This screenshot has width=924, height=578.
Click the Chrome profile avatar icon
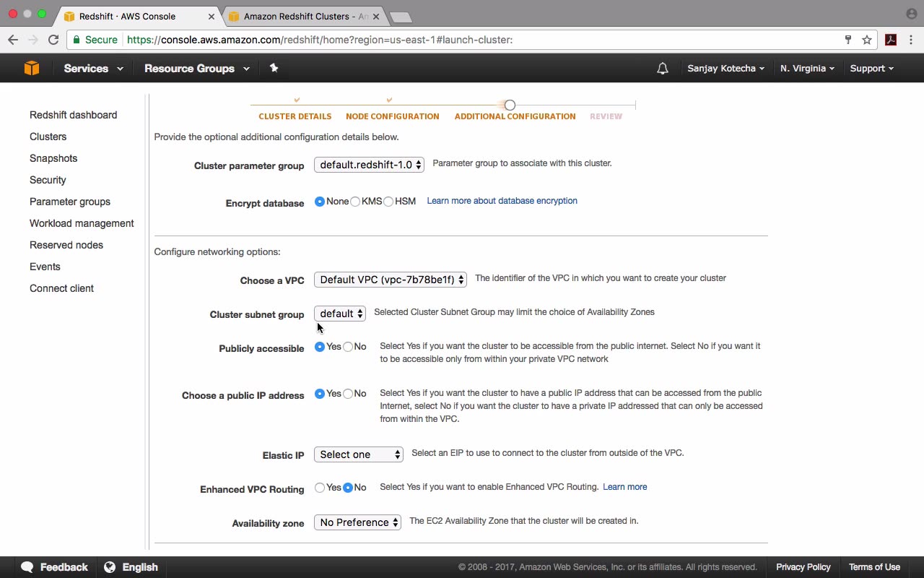click(x=912, y=14)
